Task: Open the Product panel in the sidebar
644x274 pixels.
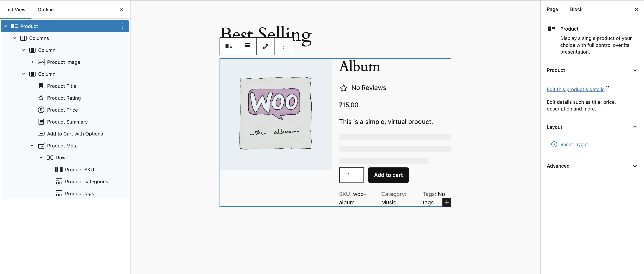Action: (592, 70)
